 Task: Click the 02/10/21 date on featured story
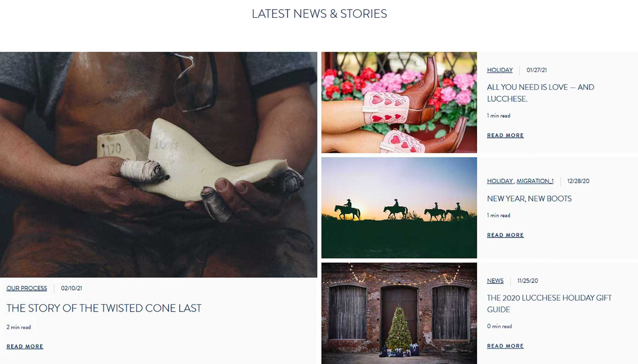[71, 288]
